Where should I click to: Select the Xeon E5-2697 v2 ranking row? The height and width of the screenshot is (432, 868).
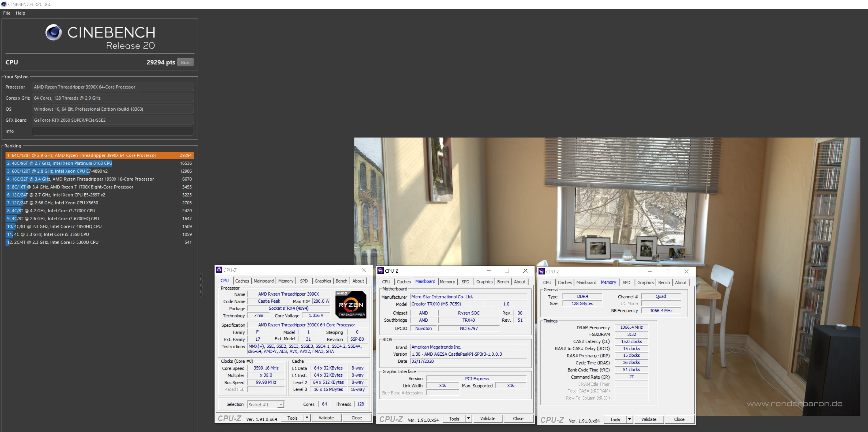pyautogui.click(x=99, y=195)
